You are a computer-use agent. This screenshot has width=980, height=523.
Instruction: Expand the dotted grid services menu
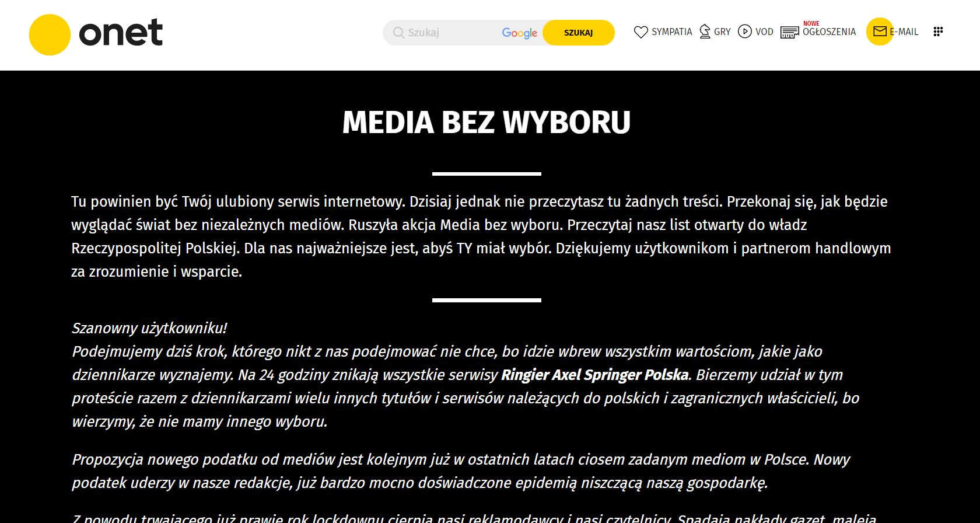point(938,32)
